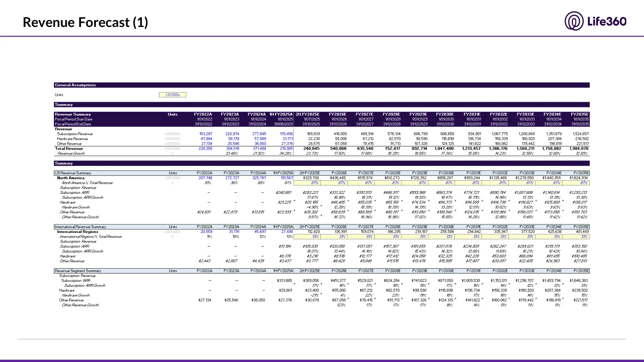Click the Revenue Forecast (1) slide title
The image size is (644, 362).
(x=85, y=22)
